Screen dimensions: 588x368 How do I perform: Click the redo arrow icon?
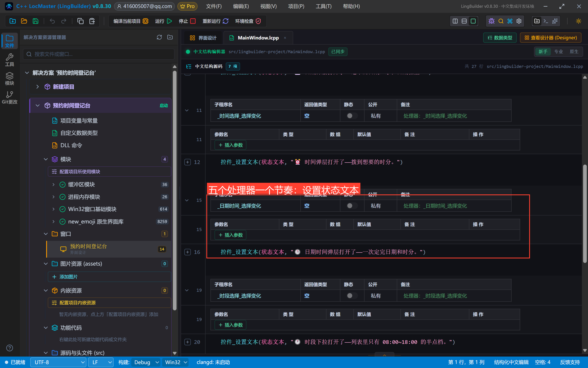64,21
